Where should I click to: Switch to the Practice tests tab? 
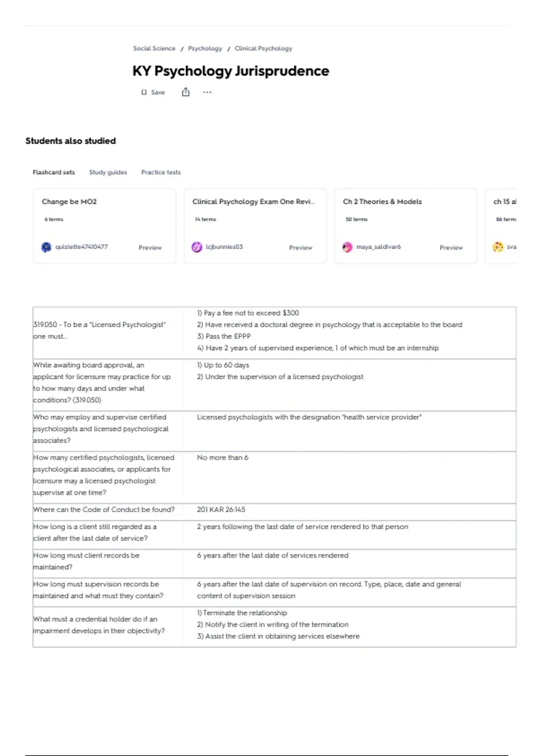[x=161, y=172]
